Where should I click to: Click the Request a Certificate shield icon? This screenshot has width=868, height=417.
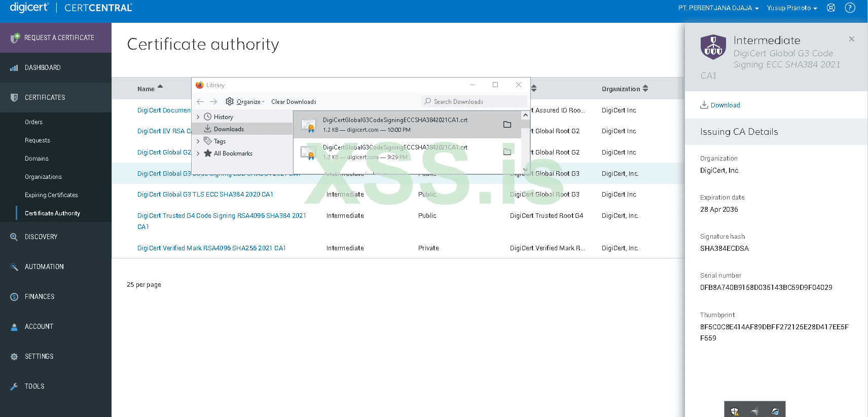15,38
